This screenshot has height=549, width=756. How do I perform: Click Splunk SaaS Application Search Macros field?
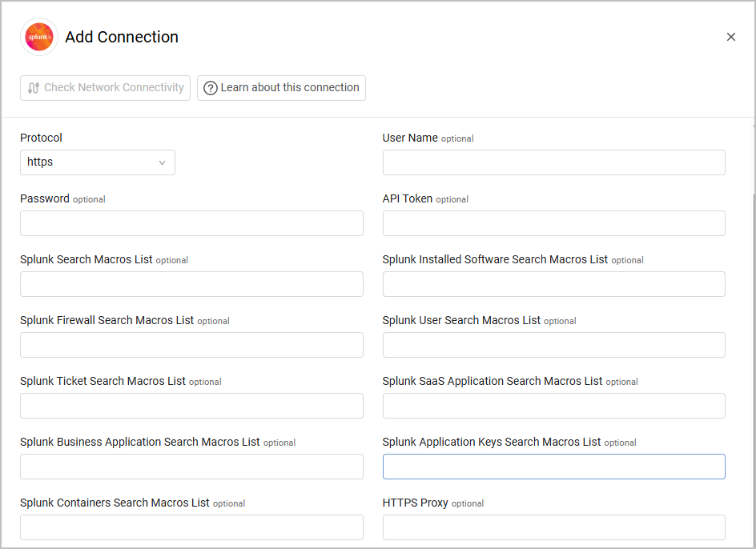click(x=553, y=406)
